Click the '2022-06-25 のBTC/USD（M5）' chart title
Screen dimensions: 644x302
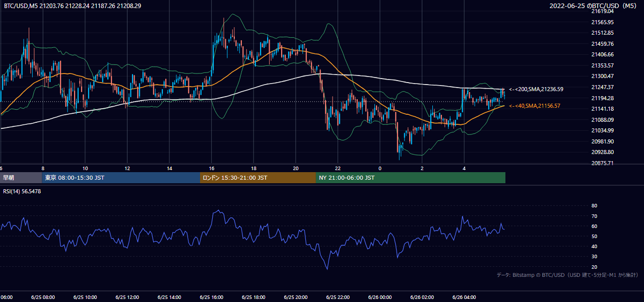pyautogui.click(x=595, y=6)
